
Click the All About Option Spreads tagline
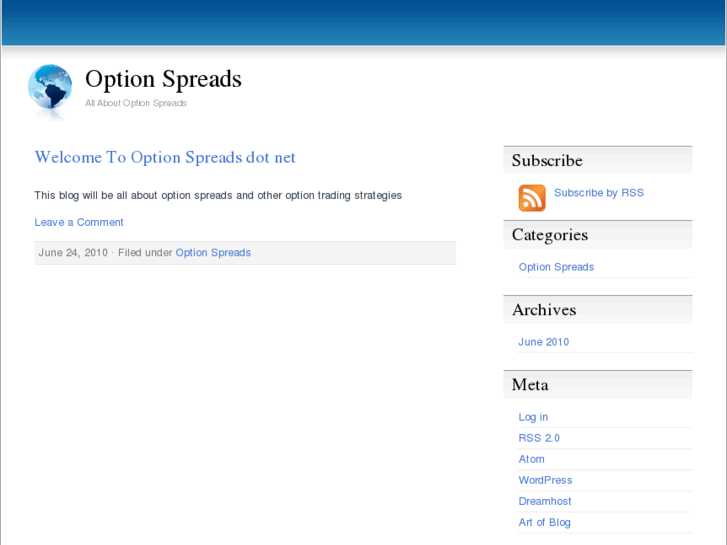136,103
